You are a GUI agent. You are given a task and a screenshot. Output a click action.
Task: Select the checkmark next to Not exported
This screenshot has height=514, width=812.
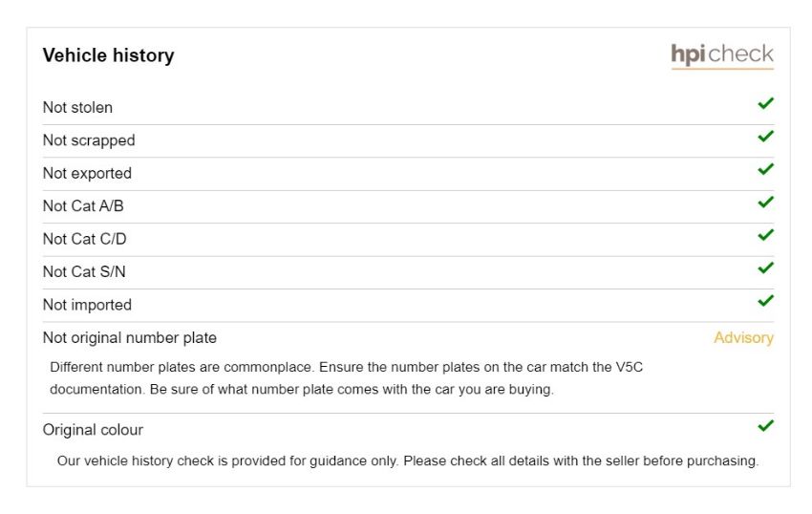click(x=765, y=169)
